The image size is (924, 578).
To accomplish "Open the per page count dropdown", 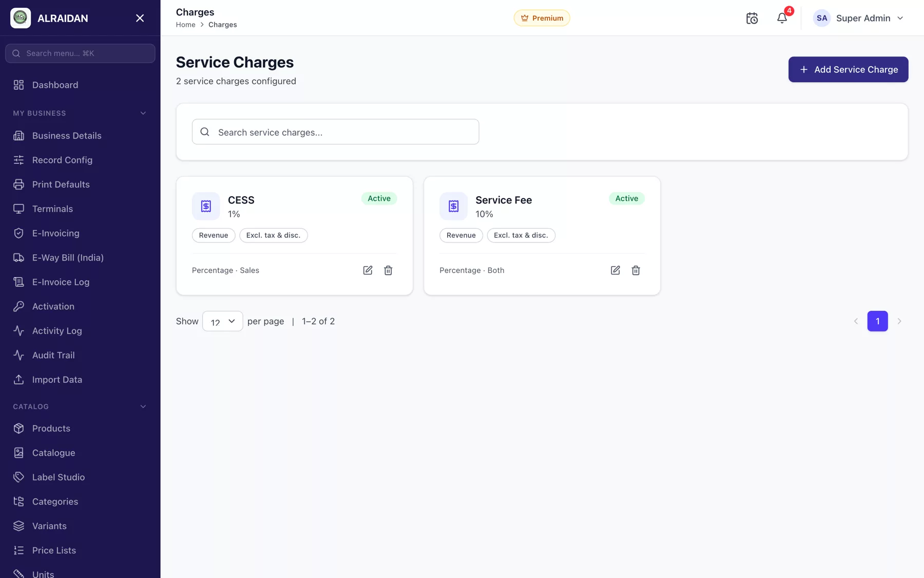I will pos(222,321).
